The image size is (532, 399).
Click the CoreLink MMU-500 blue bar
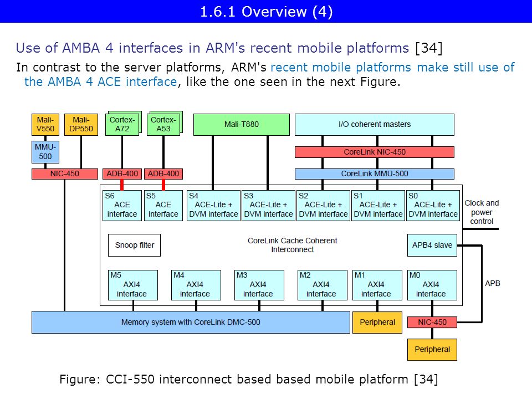pos(374,173)
